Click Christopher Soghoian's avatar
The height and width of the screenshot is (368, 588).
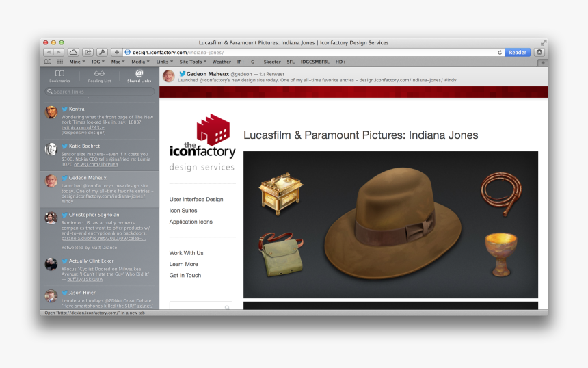[51, 218]
